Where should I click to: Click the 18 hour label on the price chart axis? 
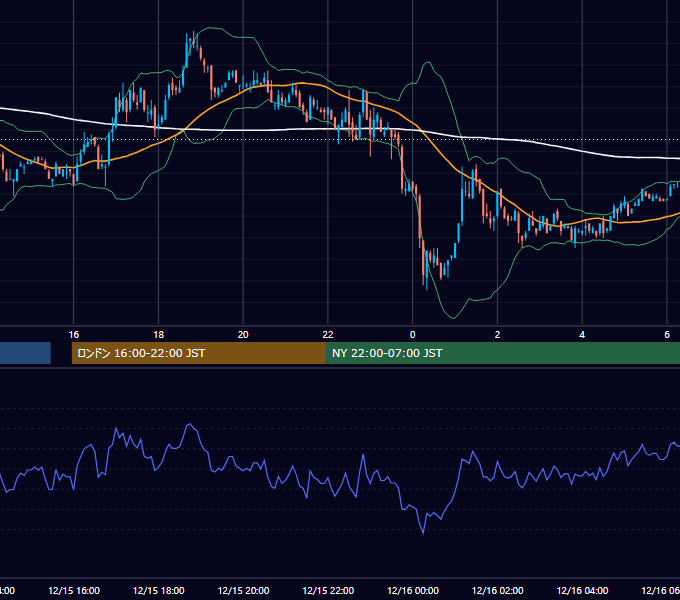[159, 335]
